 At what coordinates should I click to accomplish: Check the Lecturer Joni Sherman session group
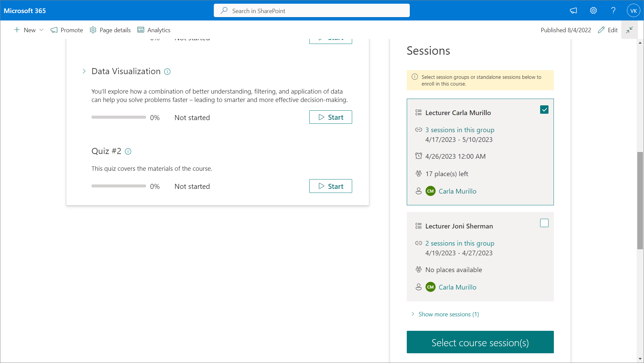click(x=544, y=223)
